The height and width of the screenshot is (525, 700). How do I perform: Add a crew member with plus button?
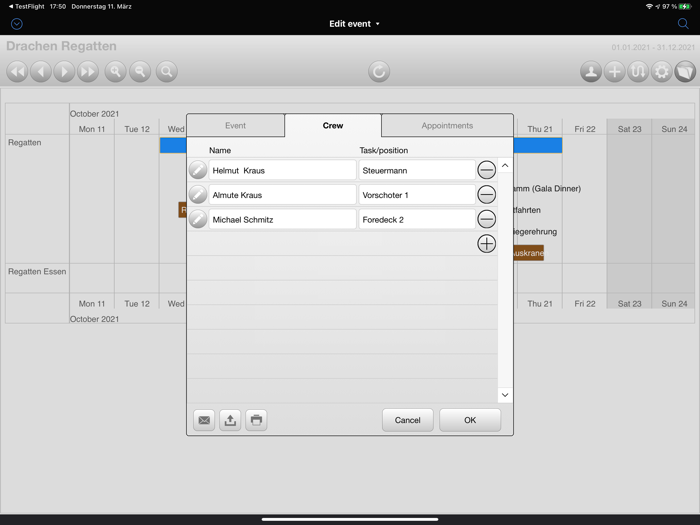487,244
